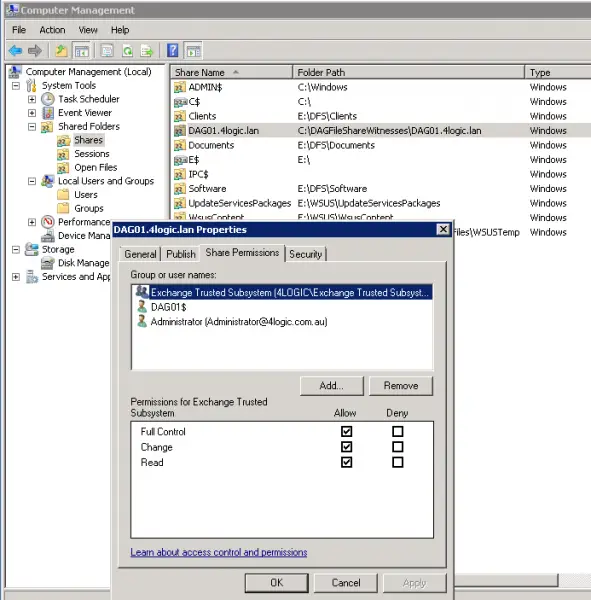This screenshot has height=600, width=591.
Task: Check Deny checkbox for Change
Action: point(398,447)
